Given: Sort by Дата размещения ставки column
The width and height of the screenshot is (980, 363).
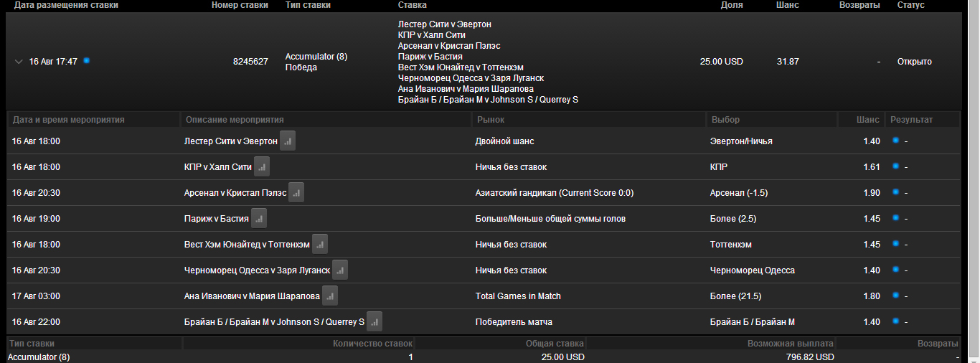Looking at the screenshot, I should 66,5.
